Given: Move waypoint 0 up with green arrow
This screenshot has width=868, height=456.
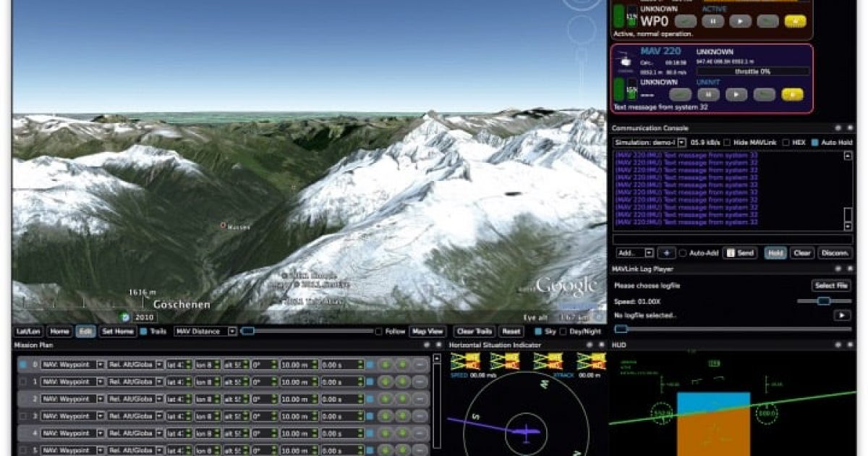Looking at the screenshot, I should pos(386,365).
